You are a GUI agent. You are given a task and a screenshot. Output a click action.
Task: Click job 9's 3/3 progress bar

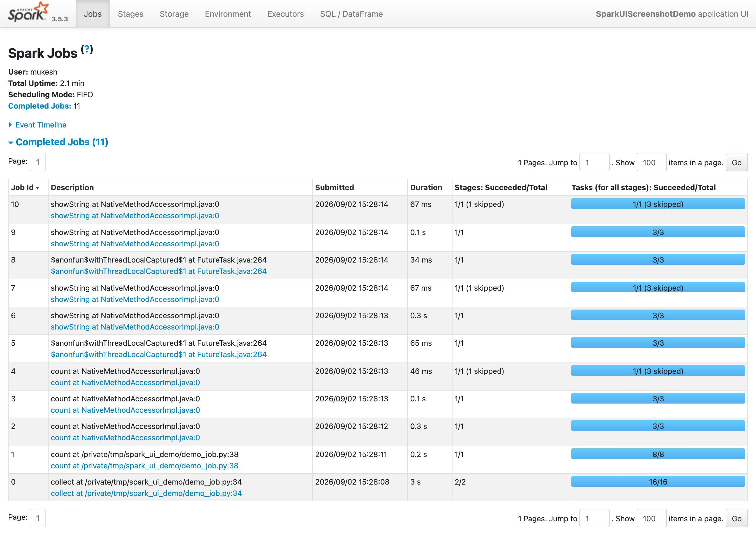point(658,232)
